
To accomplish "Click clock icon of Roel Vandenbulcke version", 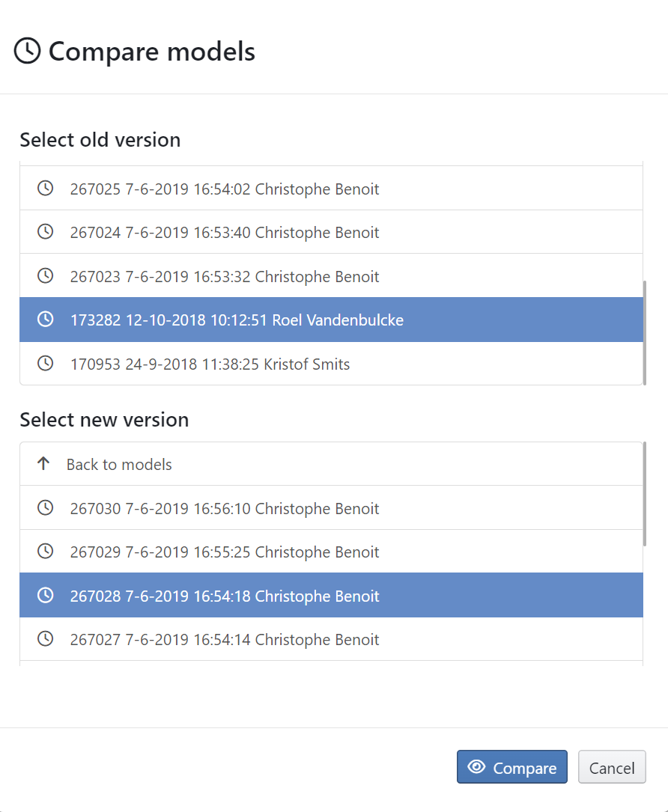I will (46, 320).
